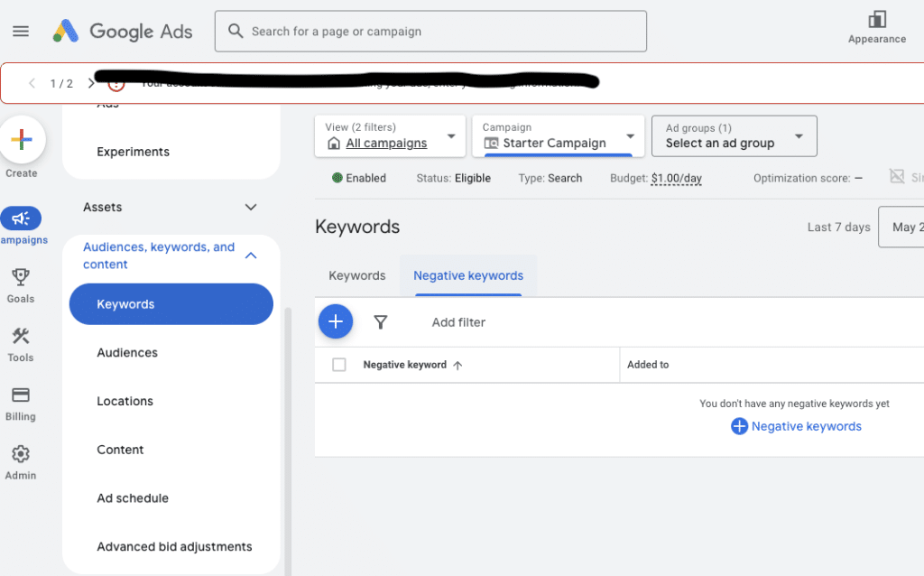Open Tools wrench icon
This screenshot has width=924, height=576.
(21, 336)
